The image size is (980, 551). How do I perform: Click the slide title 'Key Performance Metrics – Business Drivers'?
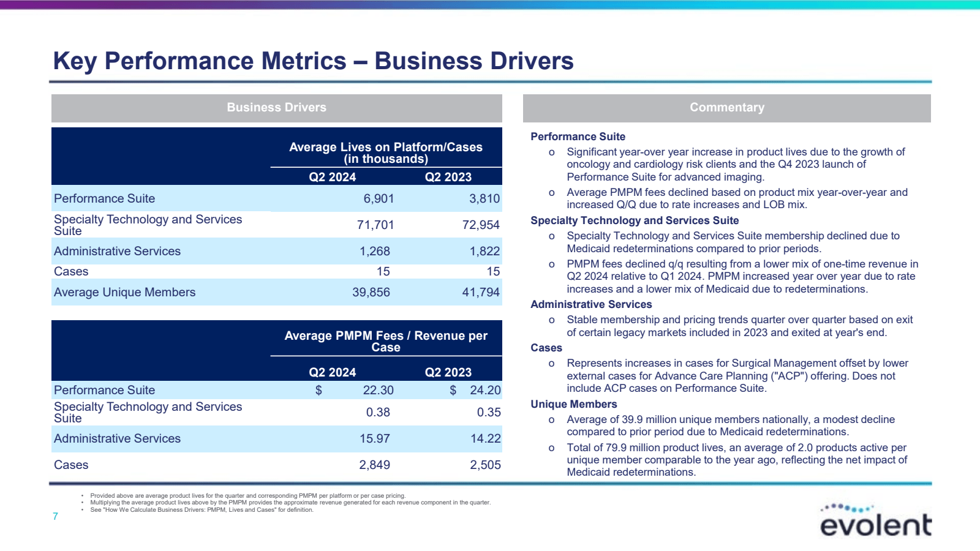tap(314, 61)
